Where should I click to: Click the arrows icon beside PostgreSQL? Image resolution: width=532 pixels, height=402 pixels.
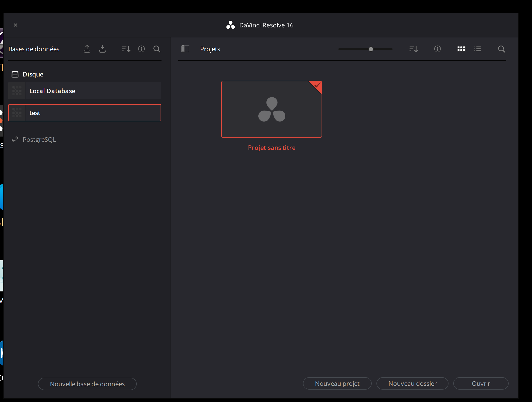point(15,139)
